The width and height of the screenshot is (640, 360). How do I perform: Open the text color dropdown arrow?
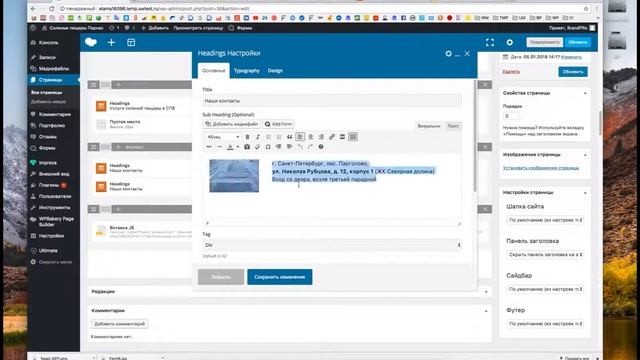click(238, 147)
